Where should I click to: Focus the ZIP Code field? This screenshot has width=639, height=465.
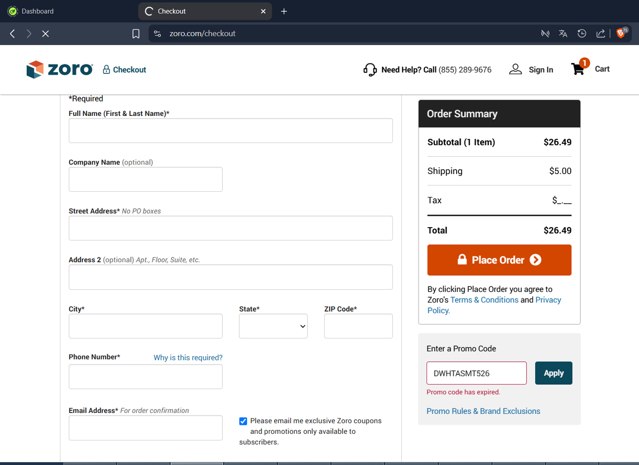[x=358, y=326]
